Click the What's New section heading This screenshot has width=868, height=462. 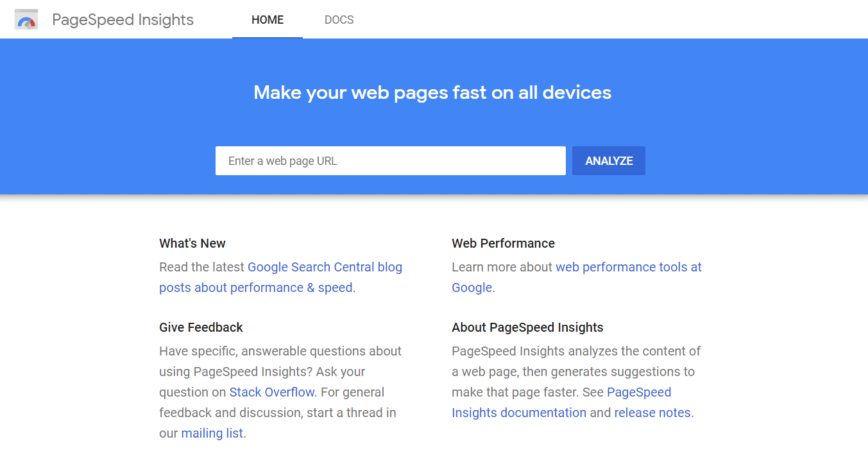click(x=192, y=243)
